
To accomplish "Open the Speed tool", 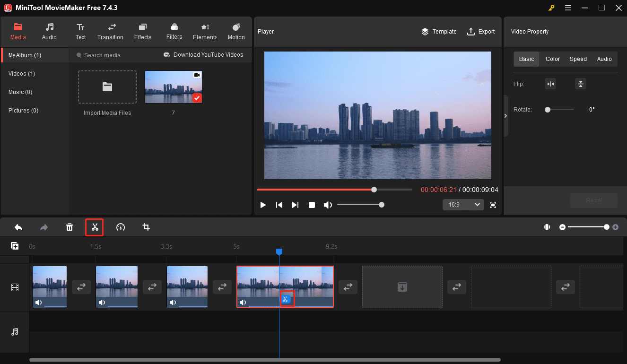I will pos(121,227).
